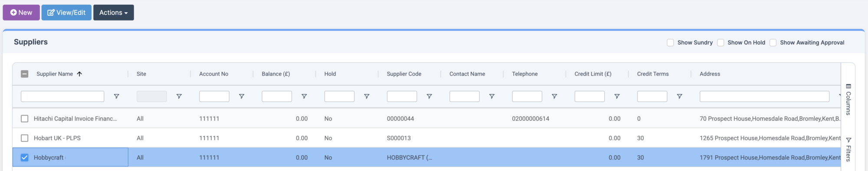Click the Account No filter input
Screen dimensions: 868x171
(x=214, y=96)
